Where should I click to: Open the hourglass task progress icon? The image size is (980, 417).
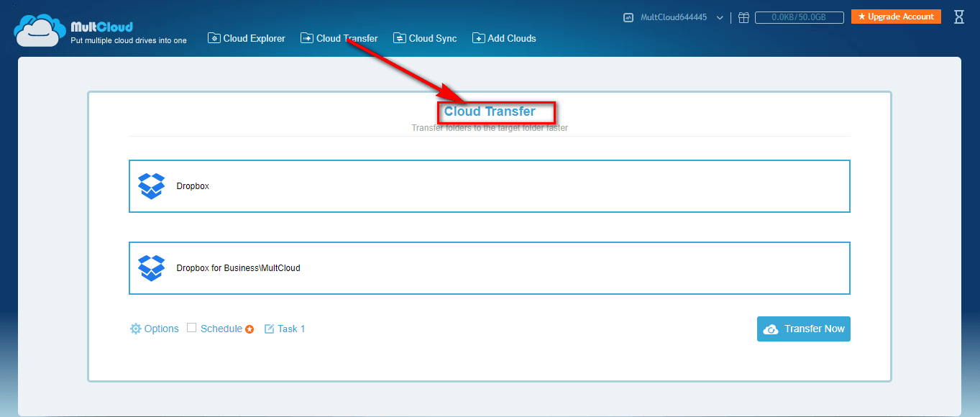tap(958, 17)
